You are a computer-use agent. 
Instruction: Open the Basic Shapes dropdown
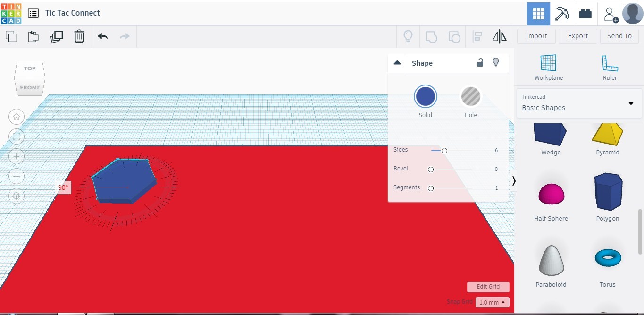[578, 103]
